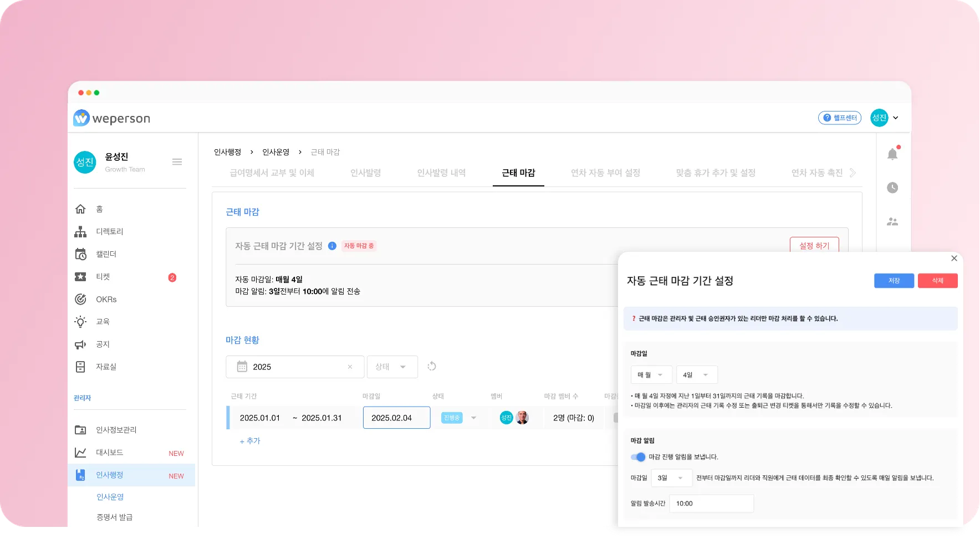
Task: Click the 진행중 status badge
Action: [x=452, y=418]
